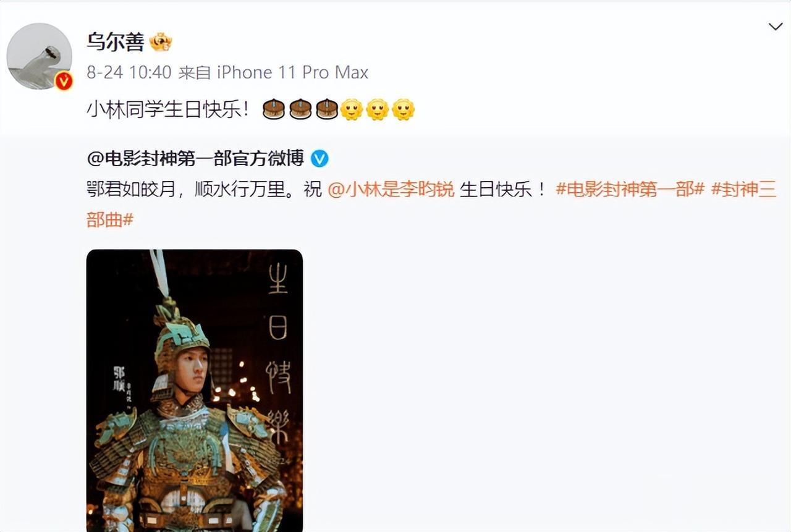Click the last sun smiley emoji
This screenshot has width=791, height=532.
tap(404, 109)
